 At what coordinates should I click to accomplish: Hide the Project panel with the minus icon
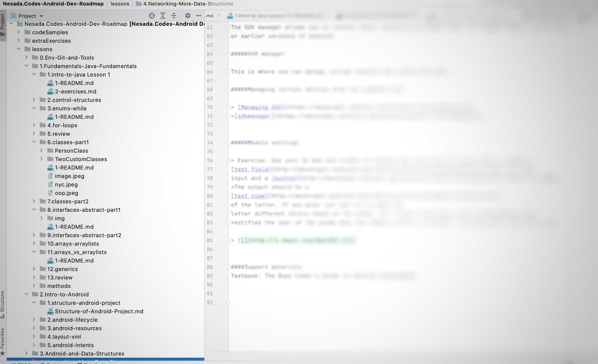click(x=199, y=15)
